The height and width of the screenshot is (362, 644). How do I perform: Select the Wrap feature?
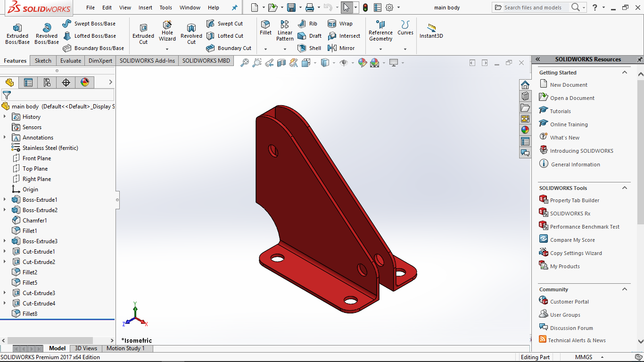coord(340,24)
